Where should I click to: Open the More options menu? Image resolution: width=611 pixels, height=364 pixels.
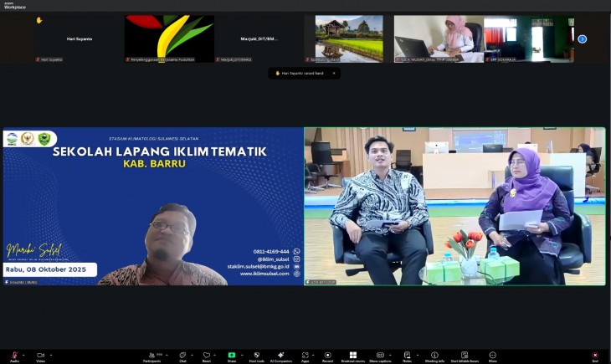click(x=492, y=356)
